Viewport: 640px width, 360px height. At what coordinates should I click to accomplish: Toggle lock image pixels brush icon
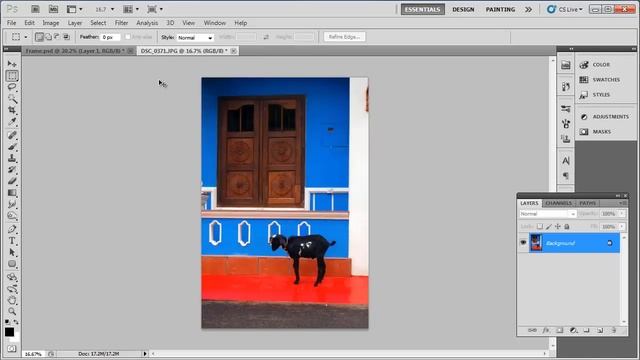549,227
